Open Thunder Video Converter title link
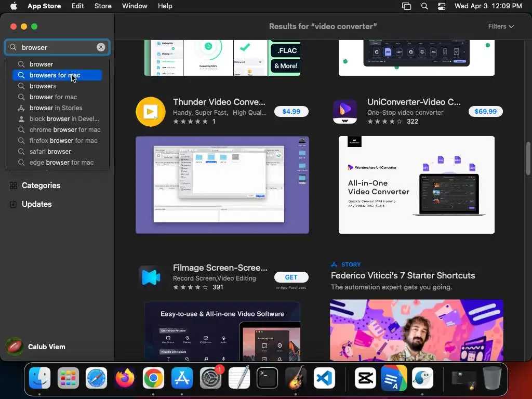This screenshot has height=399, width=532. click(x=219, y=102)
